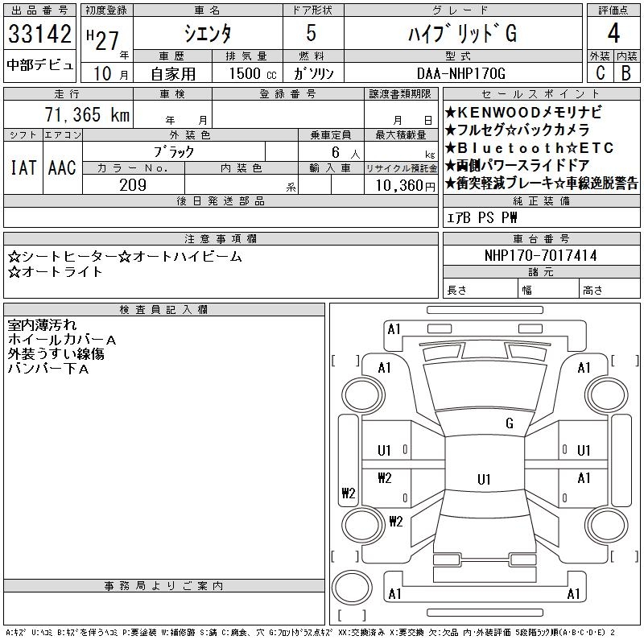Image resolution: width=644 pixels, height=644 pixels.
Task: Click the セールスポイント header
Action: point(541,94)
